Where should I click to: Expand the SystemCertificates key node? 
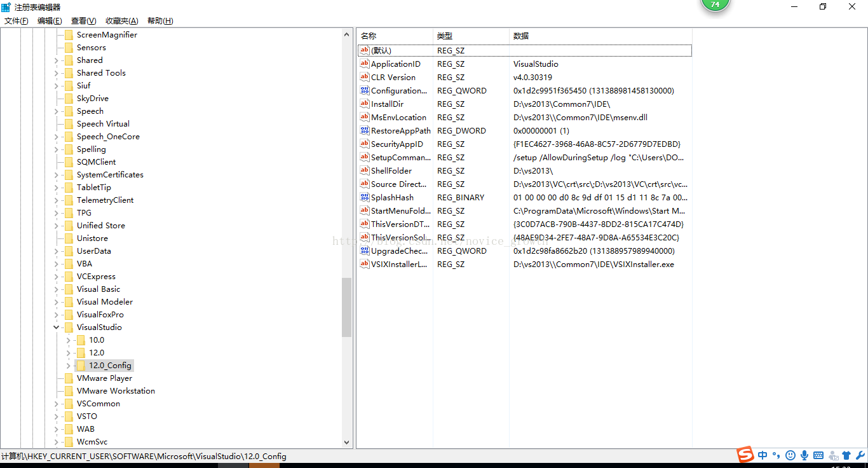coord(56,175)
